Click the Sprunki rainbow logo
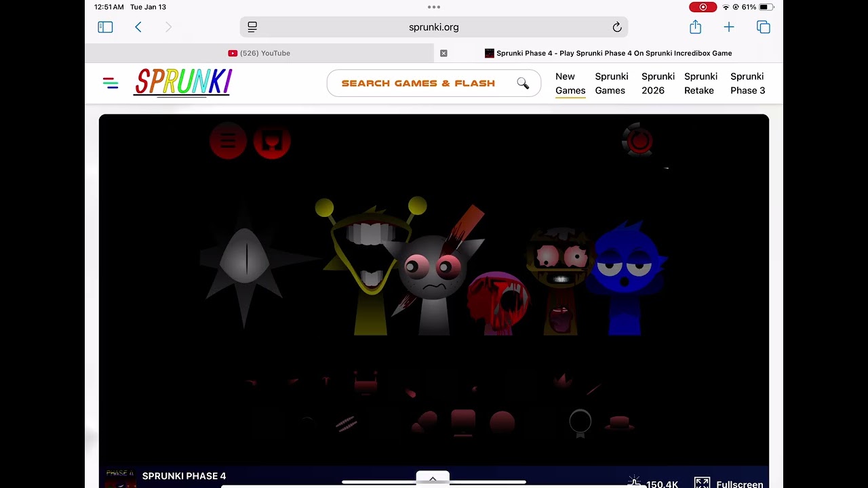868x488 pixels. (x=182, y=83)
